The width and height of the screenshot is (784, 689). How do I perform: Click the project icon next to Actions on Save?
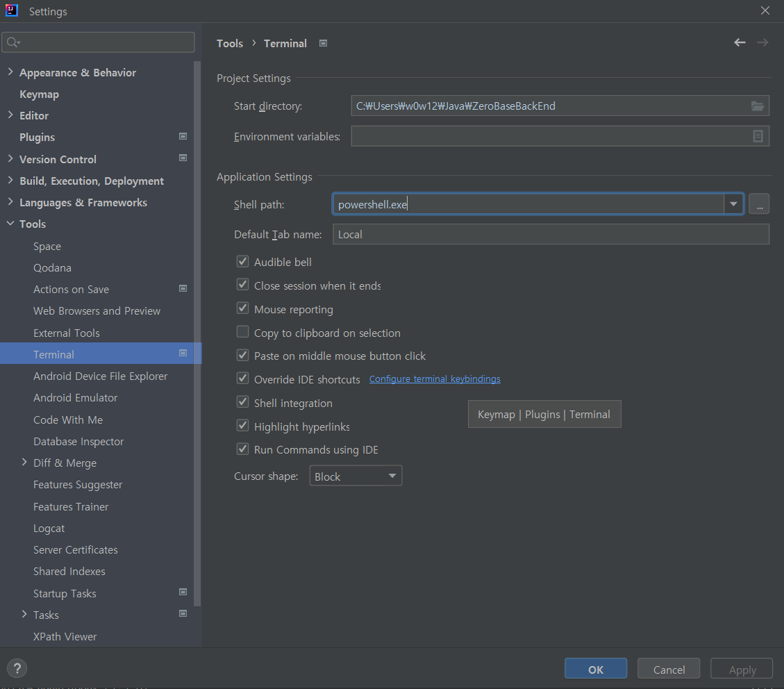coord(183,288)
